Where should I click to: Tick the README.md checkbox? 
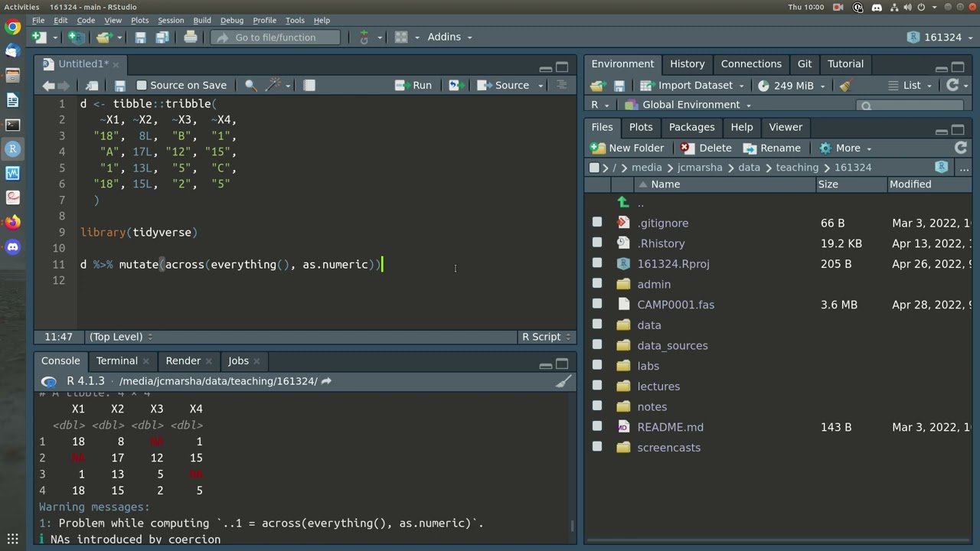click(597, 426)
